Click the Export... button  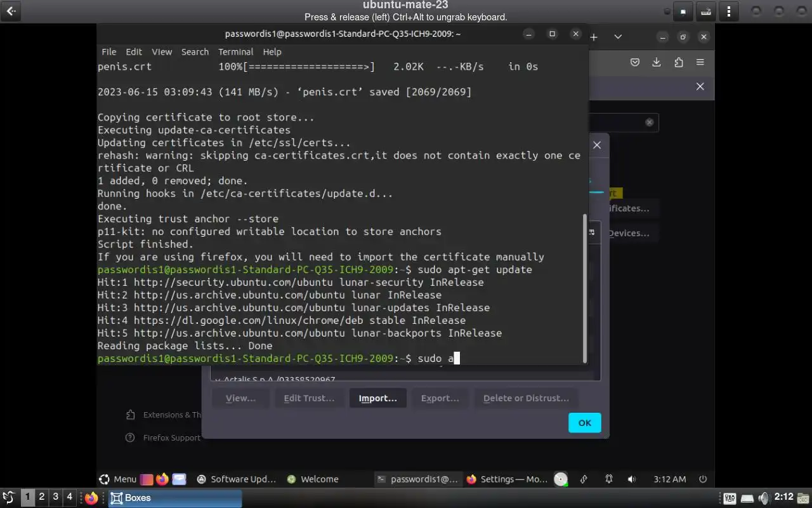coord(440,398)
